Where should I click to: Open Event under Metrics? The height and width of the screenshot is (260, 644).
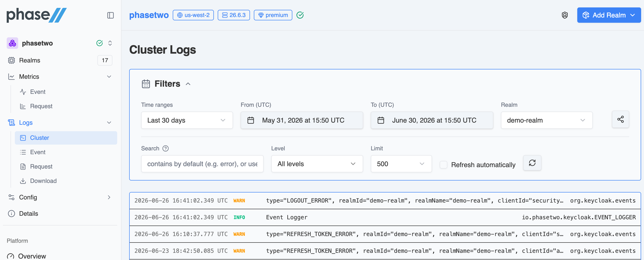(38, 92)
